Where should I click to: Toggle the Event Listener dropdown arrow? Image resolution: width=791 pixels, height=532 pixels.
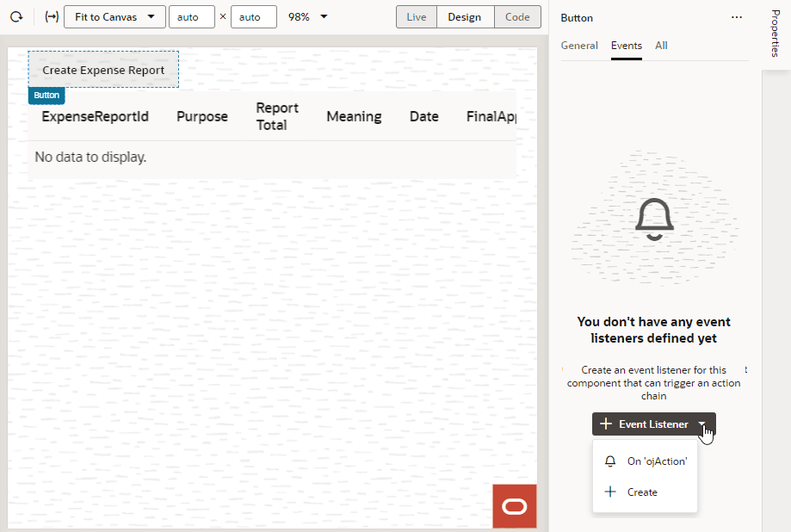[x=702, y=424]
